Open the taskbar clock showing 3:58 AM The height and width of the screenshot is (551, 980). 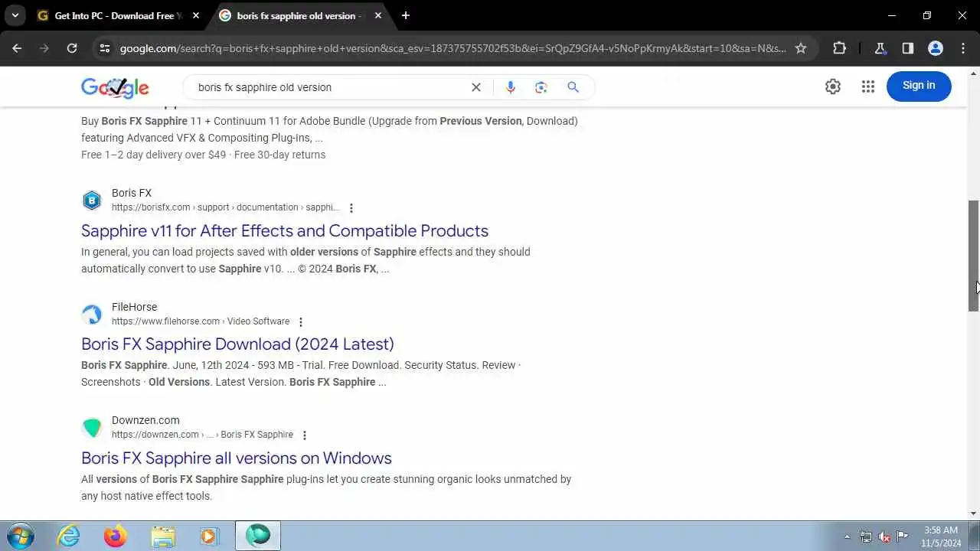(x=941, y=536)
